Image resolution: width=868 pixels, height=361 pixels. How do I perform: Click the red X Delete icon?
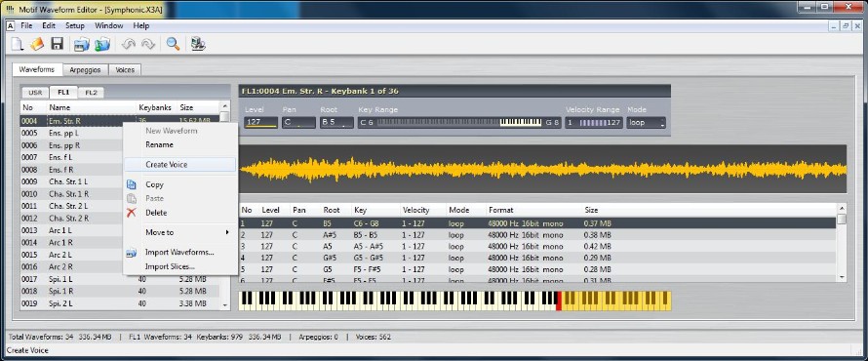[x=132, y=213]
